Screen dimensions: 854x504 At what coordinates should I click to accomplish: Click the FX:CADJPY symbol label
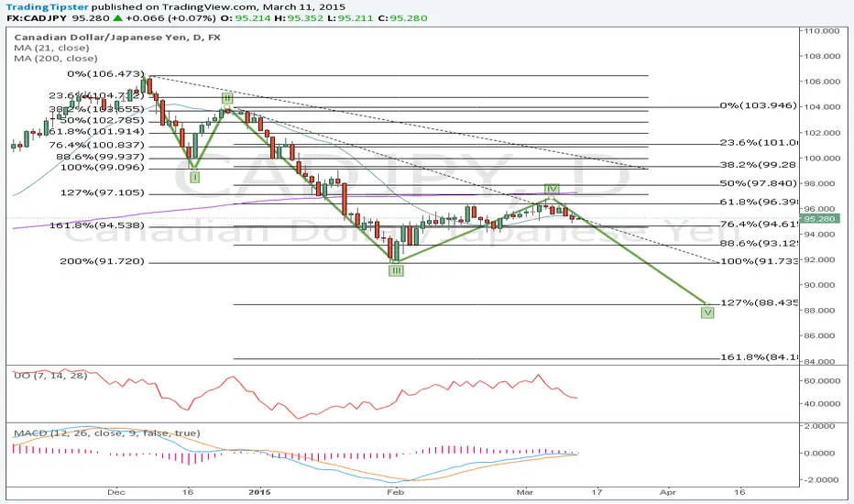[37, 18]
